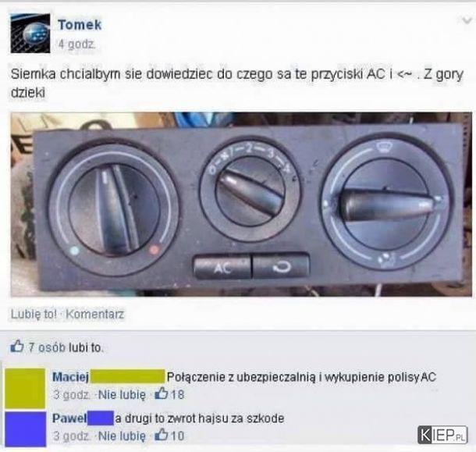Click the Komentarz link
This screenshot has width=476, height=452.
click(95, 314)
